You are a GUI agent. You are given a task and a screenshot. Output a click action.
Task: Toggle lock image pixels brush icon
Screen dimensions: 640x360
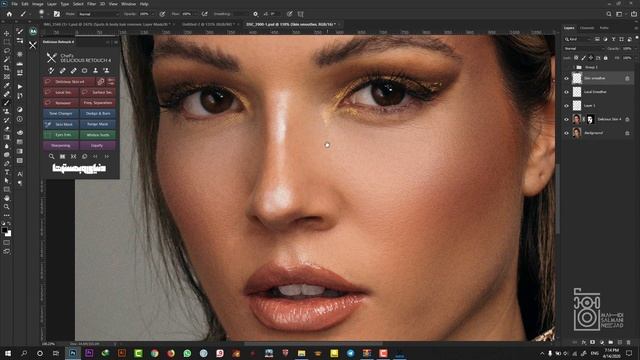(x=583, y=58)
